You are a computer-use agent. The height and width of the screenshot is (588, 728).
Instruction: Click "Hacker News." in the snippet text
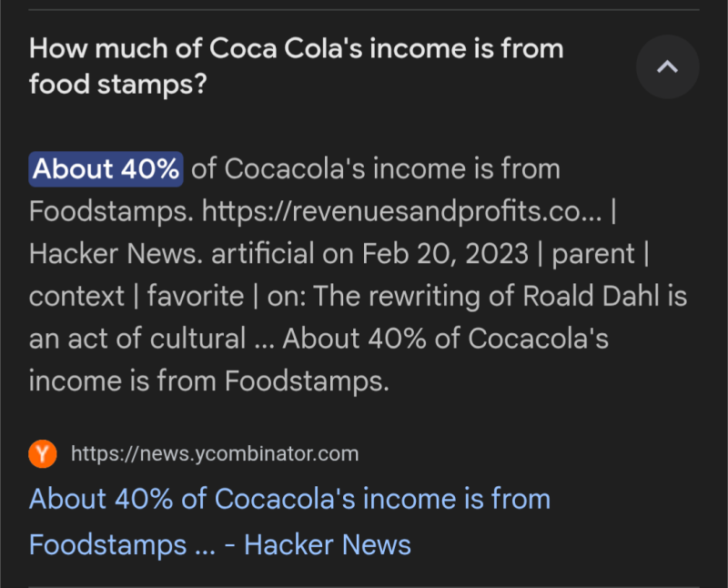point(114,253)
